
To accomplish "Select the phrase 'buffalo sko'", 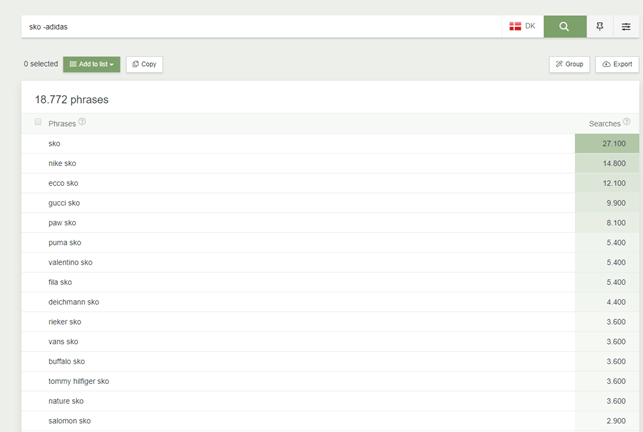I will (x=66, y=361).
